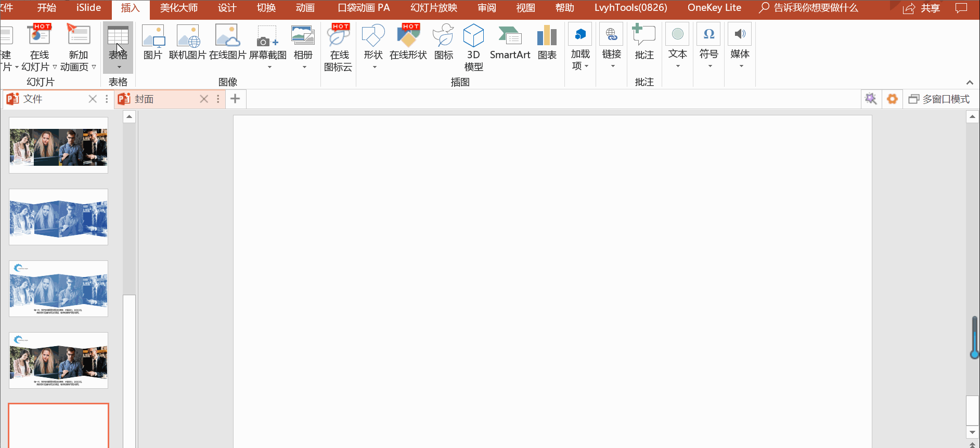Open the 媒体 (media) dropdown
The image size is (980, 448).
(740, 47)
